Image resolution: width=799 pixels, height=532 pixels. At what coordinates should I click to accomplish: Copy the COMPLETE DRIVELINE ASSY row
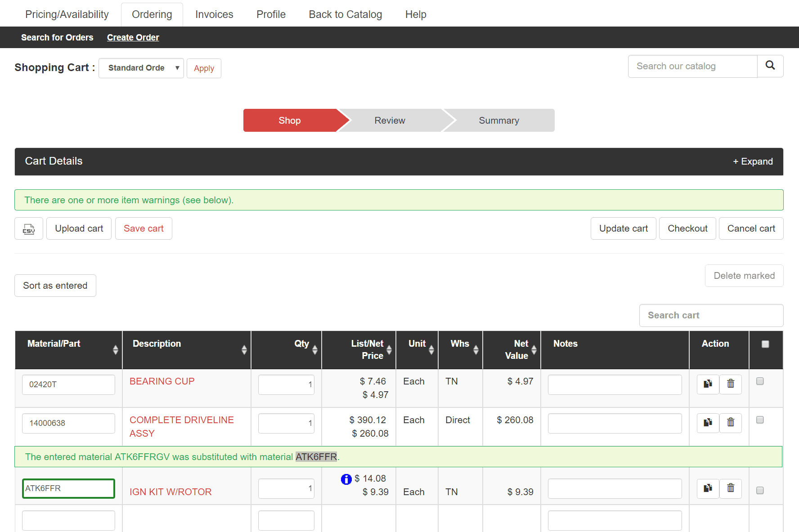(x=708, y=423)
